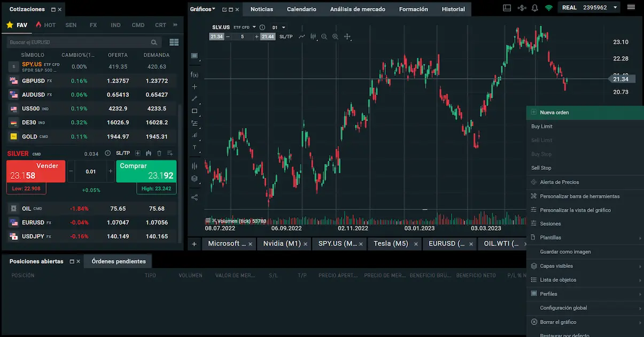Open the f(x) indicators tool
This screenshot has height=337, width=644.
pos(195,75)
